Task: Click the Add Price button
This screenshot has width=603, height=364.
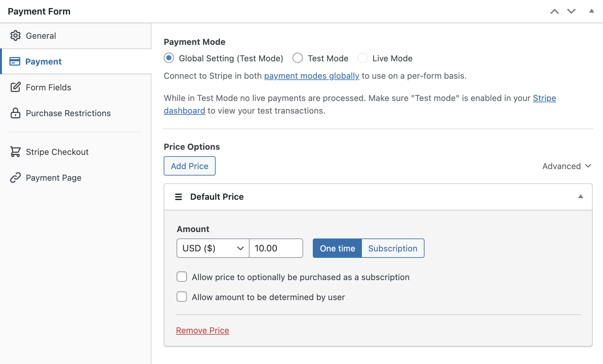Action: [x=189, y=166]
